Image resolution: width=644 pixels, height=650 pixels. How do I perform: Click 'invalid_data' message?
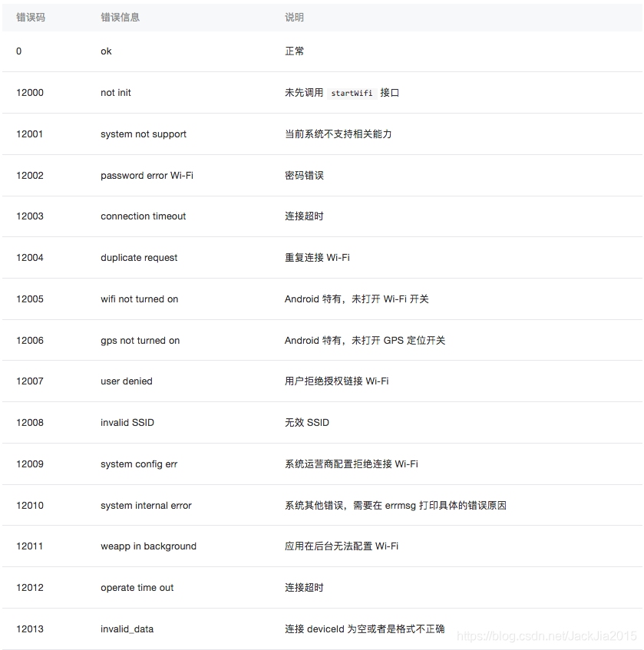point(127,629)
